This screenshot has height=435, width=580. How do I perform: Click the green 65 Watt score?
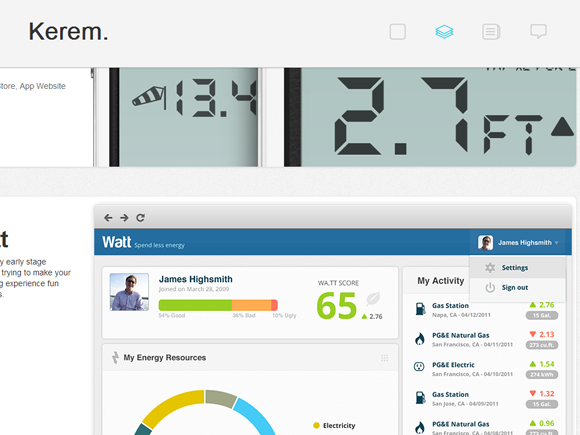tap(337, 306)
